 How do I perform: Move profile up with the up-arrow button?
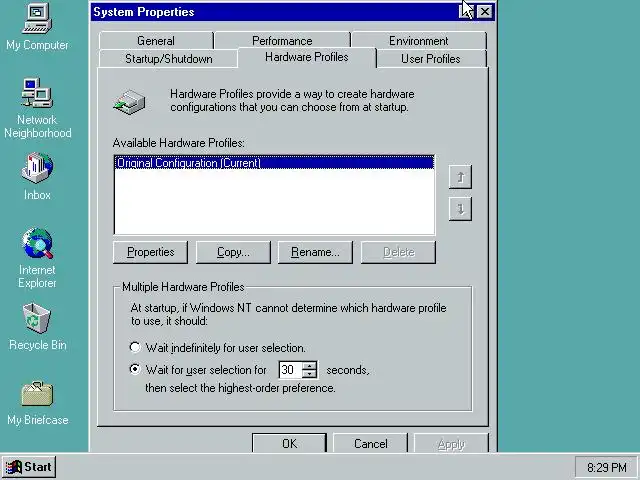[460, 177]
